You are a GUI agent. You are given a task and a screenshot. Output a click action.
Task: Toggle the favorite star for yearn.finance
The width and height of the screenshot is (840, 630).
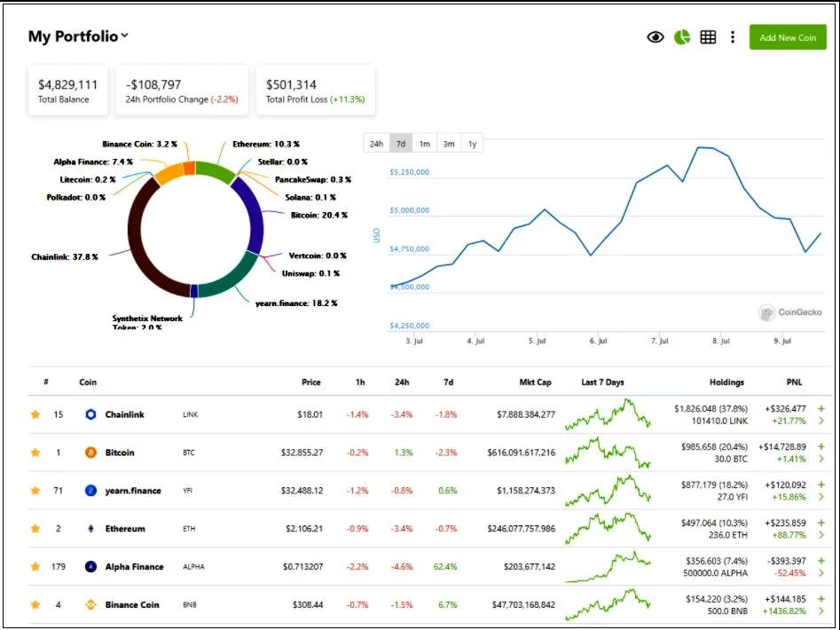(x=35, y=490)
